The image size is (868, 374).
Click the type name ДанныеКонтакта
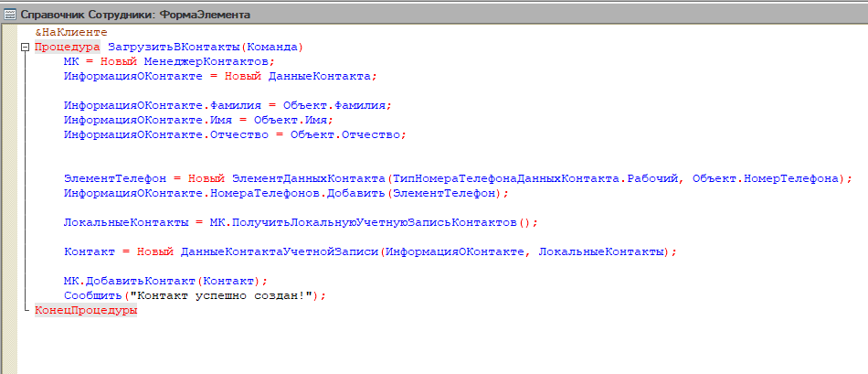click(320, 77)
